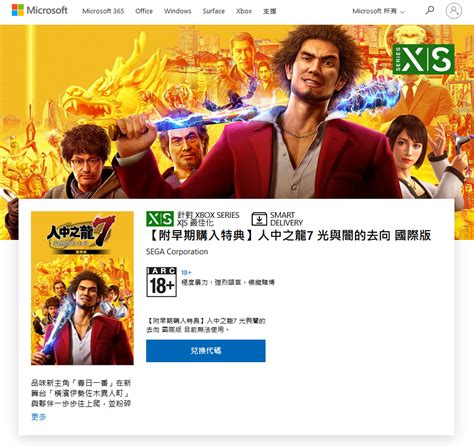Click the 18+ rating link text
The height and width of the screenshot is (448, 474).
186,272
